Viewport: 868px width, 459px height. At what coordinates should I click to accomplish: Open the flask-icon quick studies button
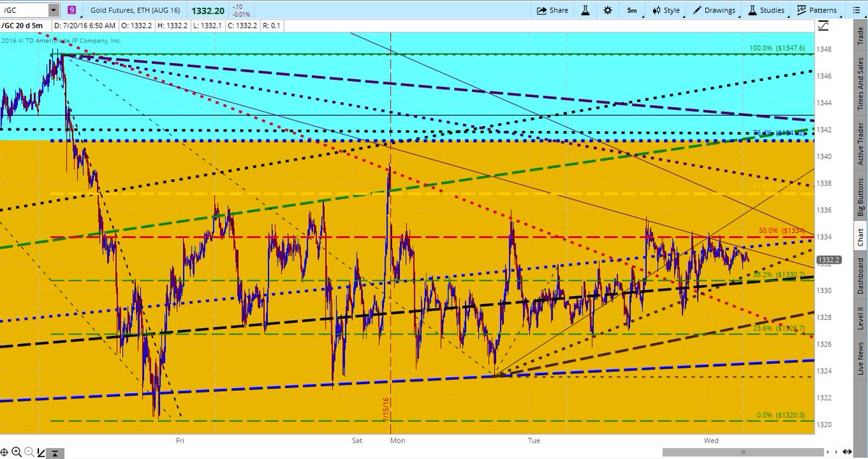click(584, 10)
